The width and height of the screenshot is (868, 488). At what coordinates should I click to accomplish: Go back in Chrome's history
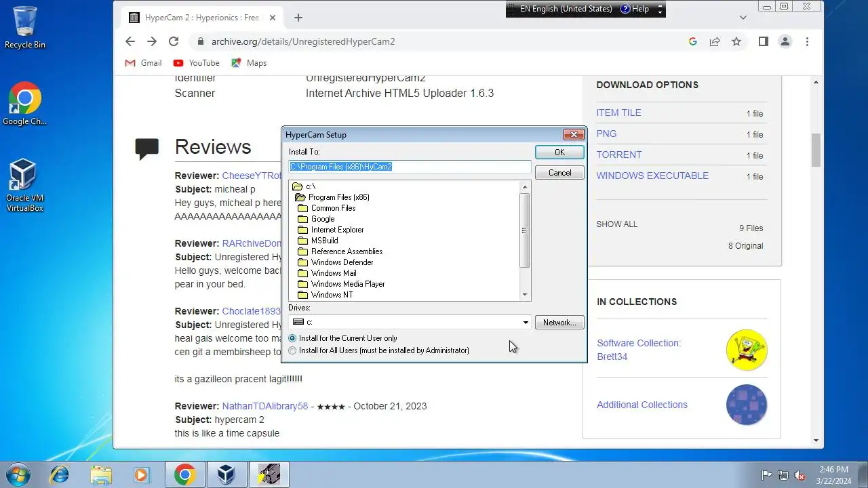(130, 41)
